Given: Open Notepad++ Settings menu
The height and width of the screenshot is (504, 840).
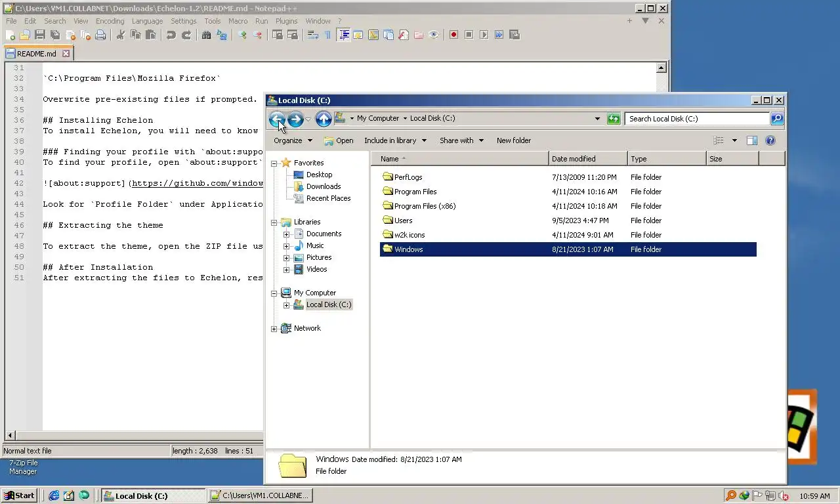Looking at the screenshot, I should [184, 21].
